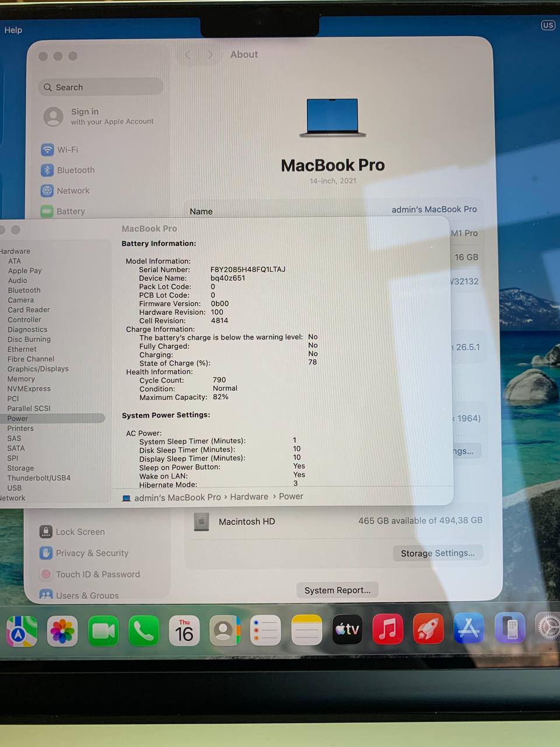Open Calendar showing Thu 16
The height and width of the screenshot is (747, 560).
tap(184, 631)
